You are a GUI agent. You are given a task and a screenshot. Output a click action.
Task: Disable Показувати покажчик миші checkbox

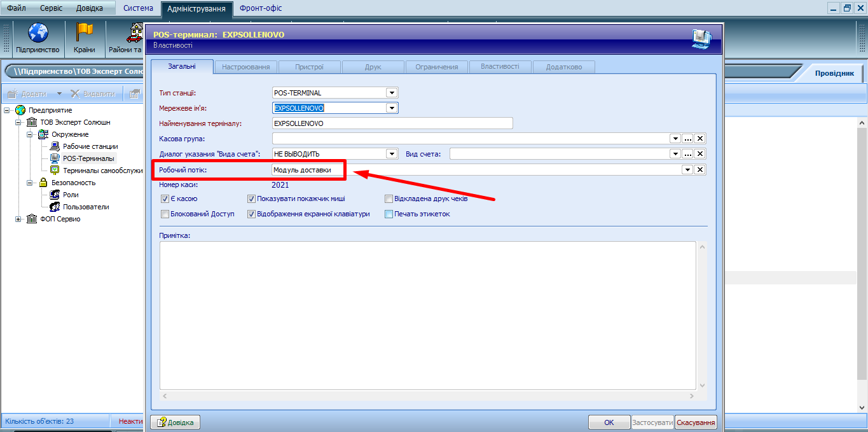click(x=251, y=199)
